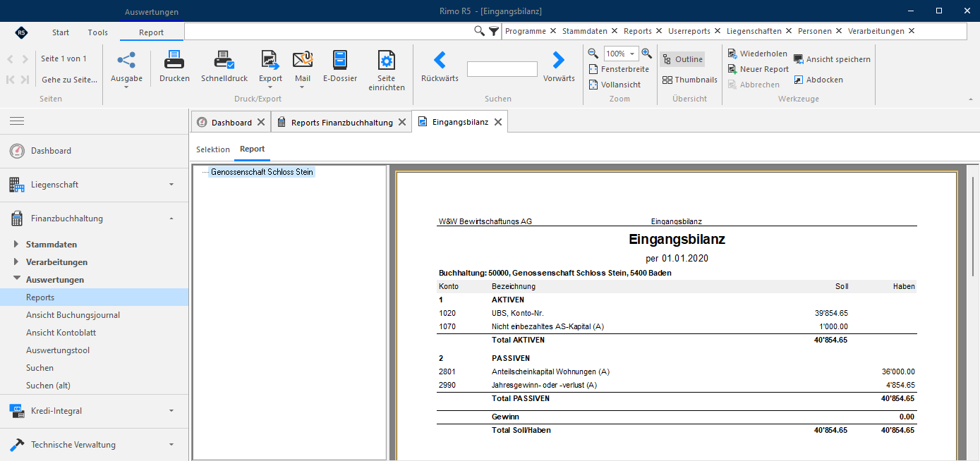Remove the Stammdaten search tag
The height and width of the screenshot is (461, 980).
[x=615, y=31]
